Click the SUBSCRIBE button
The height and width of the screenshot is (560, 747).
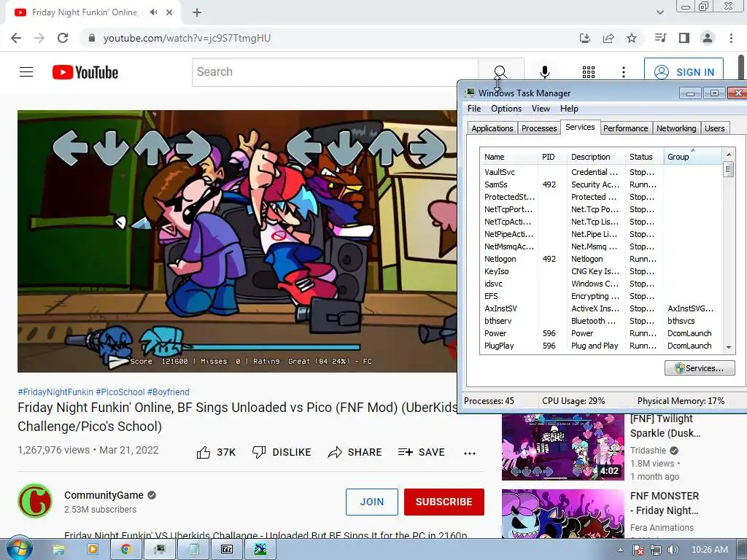point(444,502)
